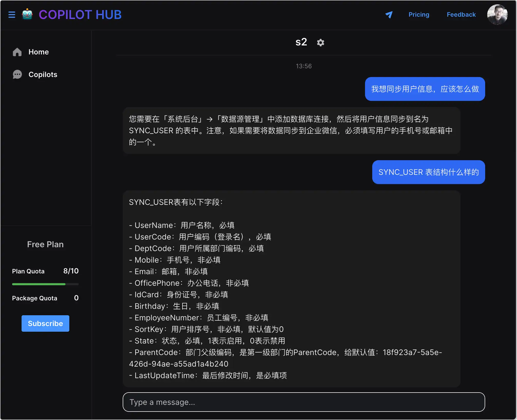The image size is (517, 420).
Task: Click the Plan Quota progress bar
Action: (x=45, y=284)
